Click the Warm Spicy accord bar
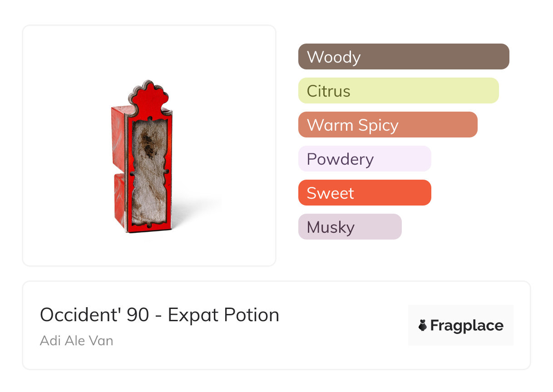This screenshot has height=392, width=553. click(387, 125)
